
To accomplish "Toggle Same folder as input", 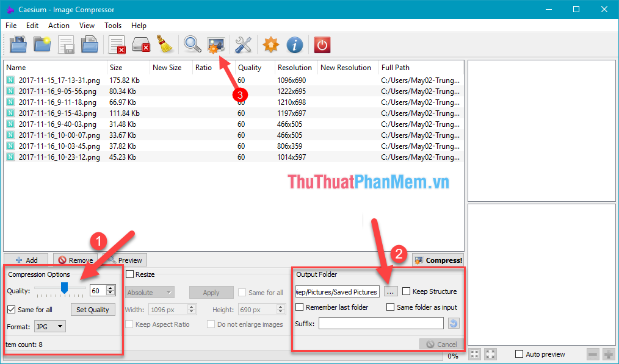I will point(389,307).
